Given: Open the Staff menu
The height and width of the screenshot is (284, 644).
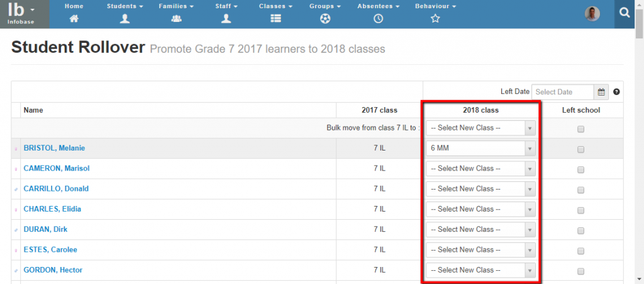Looking at the screenshot, I should coord(226,6).
